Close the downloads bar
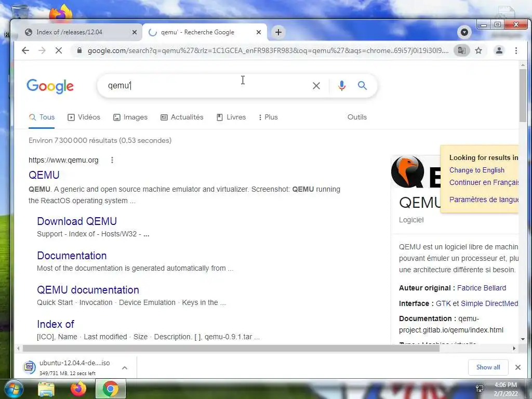 [x=518, y=367]
